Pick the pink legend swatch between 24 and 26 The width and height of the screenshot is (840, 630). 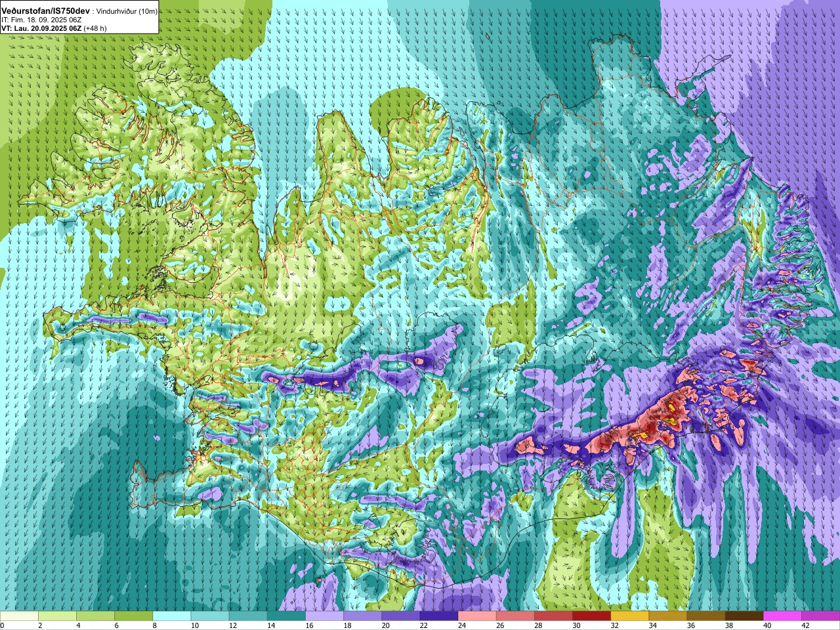[477, 616]
